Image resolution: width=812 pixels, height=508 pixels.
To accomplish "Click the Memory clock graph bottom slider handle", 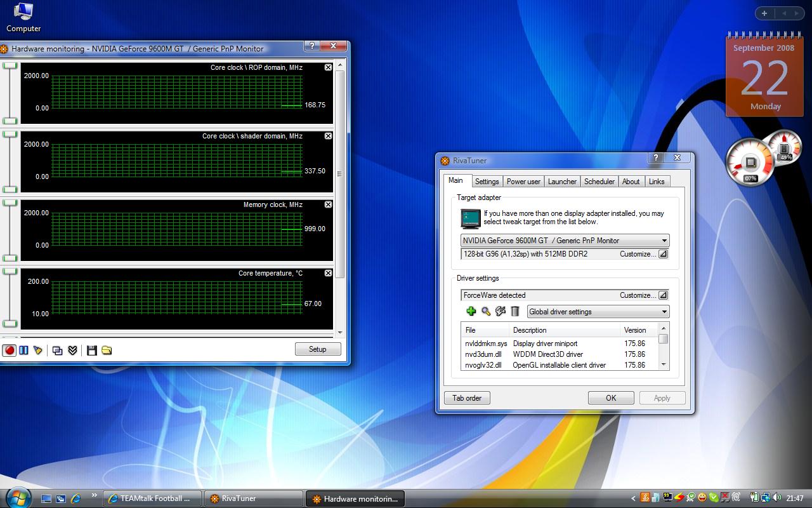I will (10, 258).
